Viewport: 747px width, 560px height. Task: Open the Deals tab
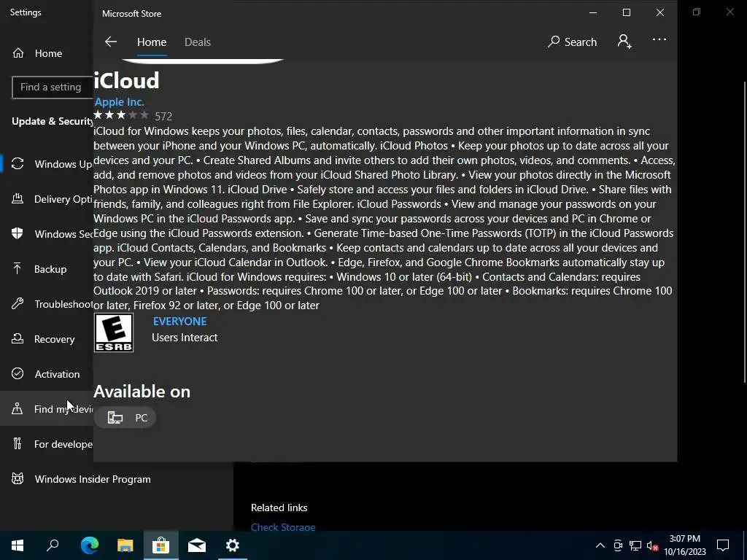[197, 42]
